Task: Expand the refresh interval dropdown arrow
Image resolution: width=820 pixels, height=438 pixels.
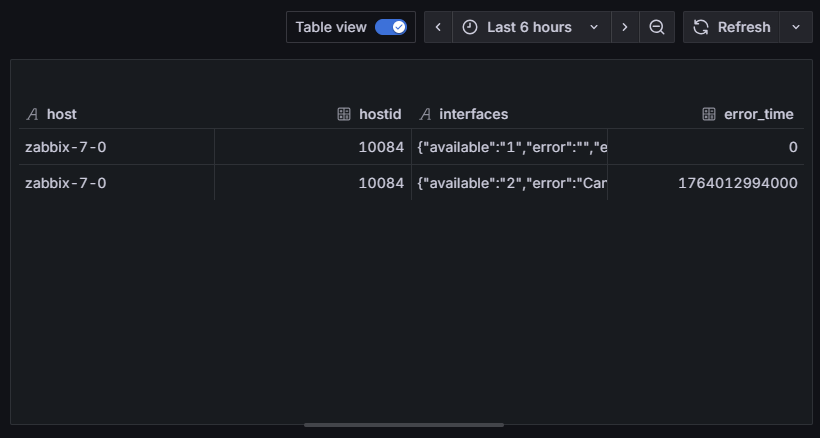Action: [796, 27]
